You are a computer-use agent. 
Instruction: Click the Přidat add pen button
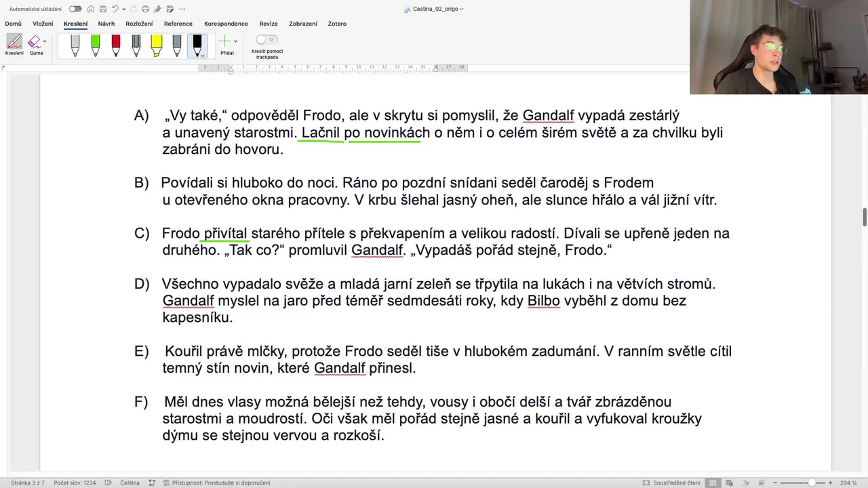pos(225,46)
